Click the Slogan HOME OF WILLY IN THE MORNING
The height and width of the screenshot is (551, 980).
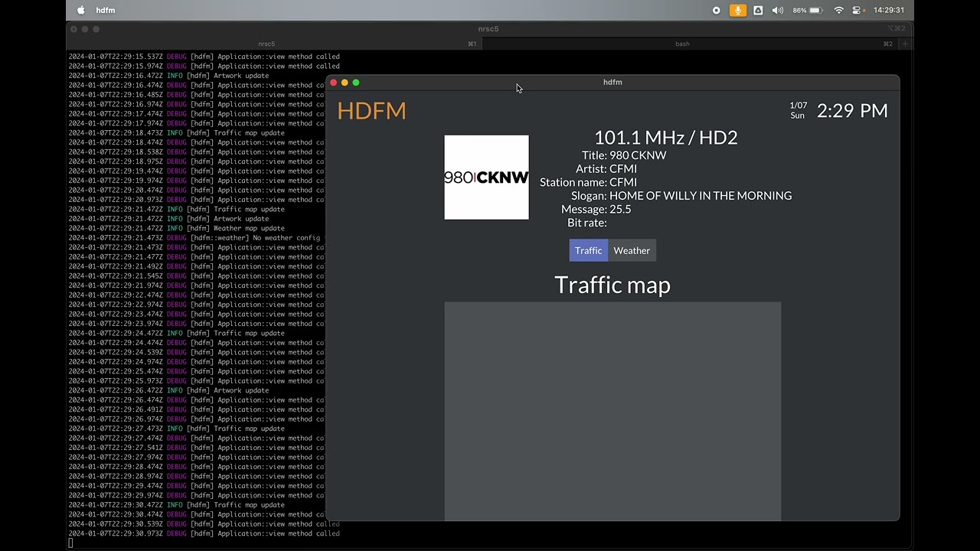701,196
